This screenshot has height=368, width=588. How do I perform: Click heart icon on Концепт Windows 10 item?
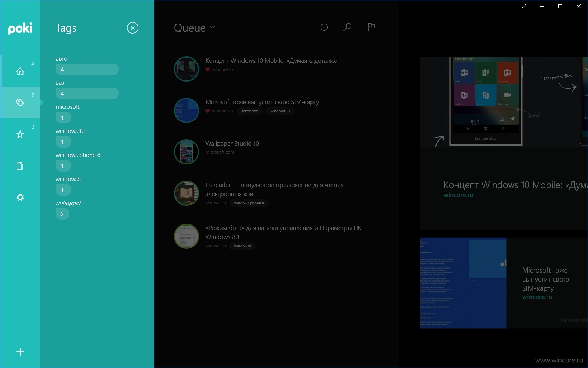[x=207, y=69]
